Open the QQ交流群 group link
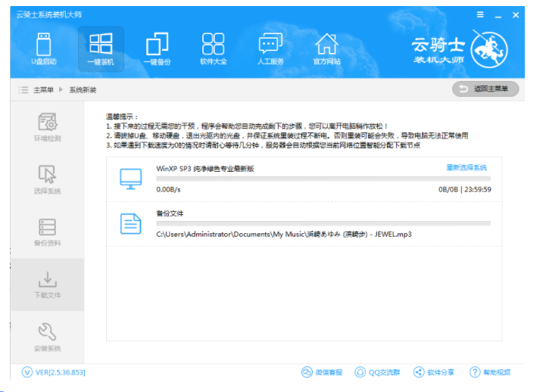 pyautogui.click(x=379, y=372)
